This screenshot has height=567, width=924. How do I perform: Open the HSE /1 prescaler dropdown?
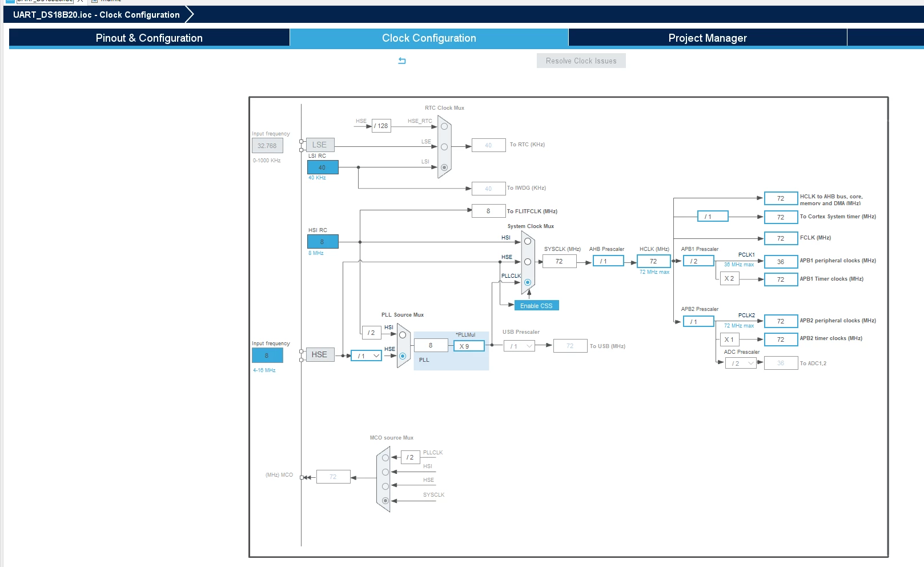coord(366,356)
